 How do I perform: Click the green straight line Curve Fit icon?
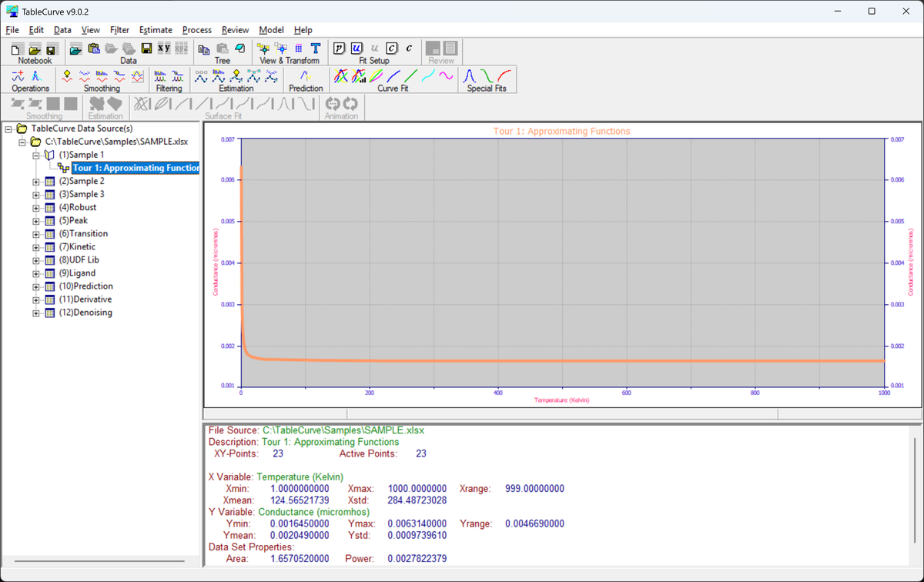[411, 76]
